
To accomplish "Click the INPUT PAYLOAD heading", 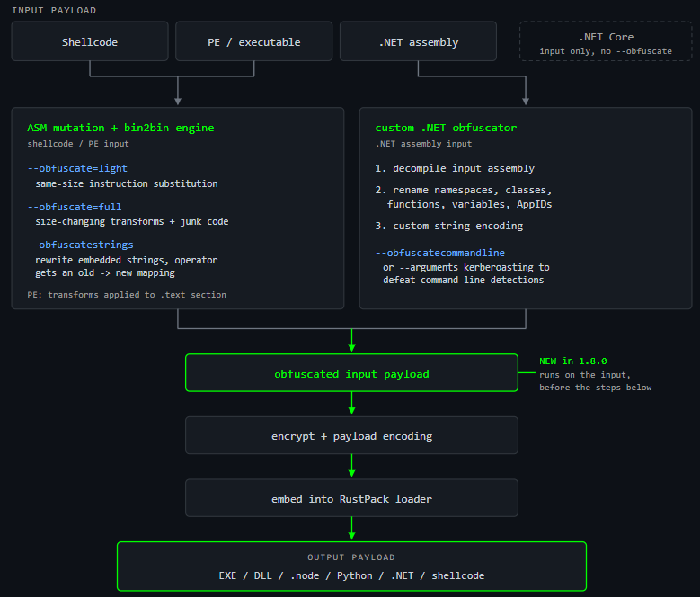I will [x=54, y=10].
